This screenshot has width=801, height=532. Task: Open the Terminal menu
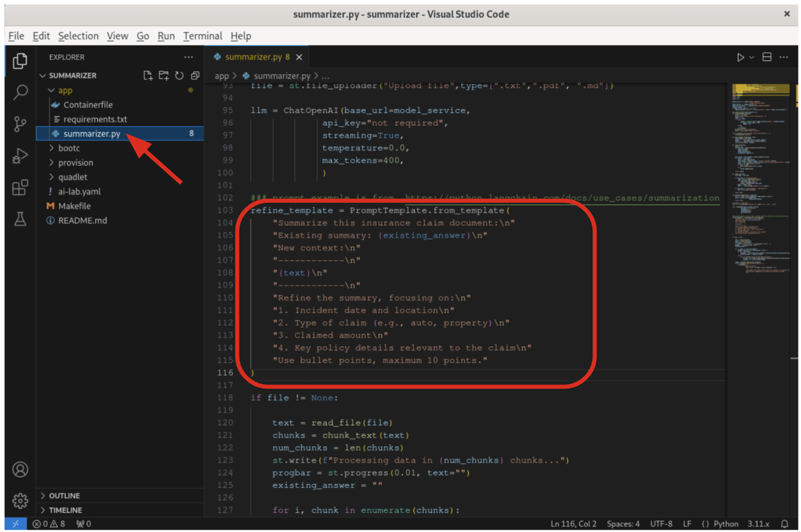coord(202,36)
